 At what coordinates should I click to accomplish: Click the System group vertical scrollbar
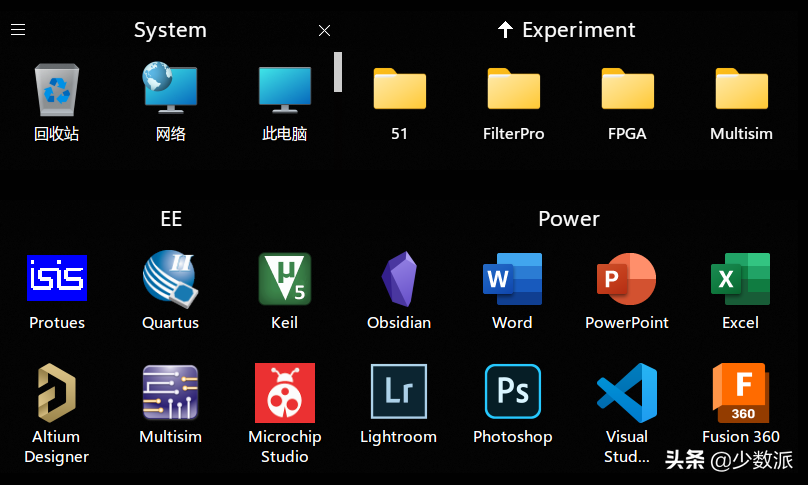(338, 72)
